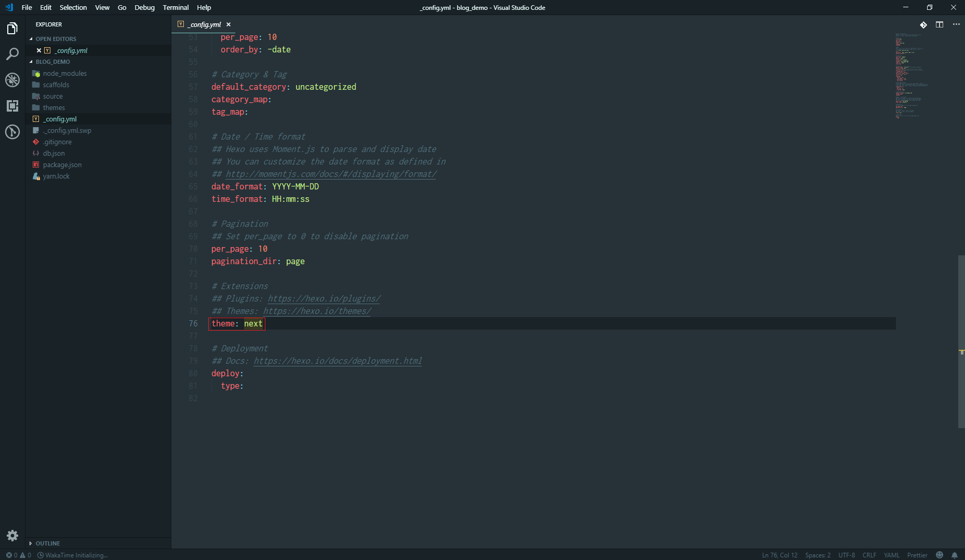This screenshot has height=560, width=965.
Task: Open the Terminal menu
Action: click(x=176, y=7)
